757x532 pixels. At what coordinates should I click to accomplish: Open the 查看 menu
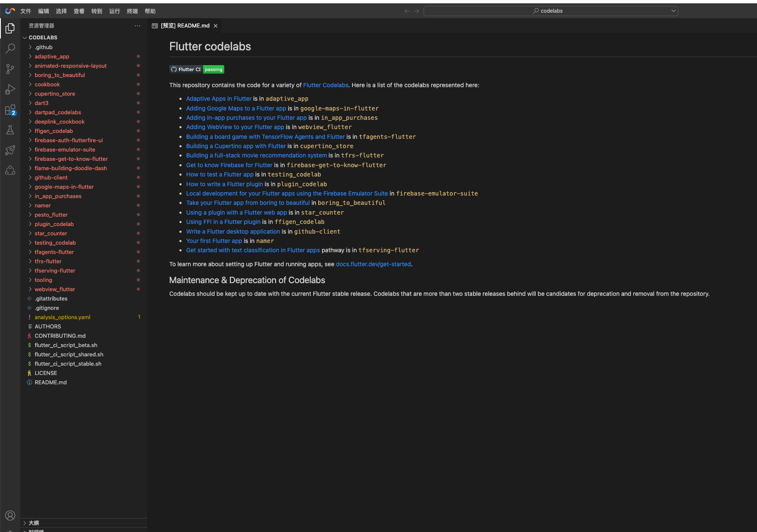pos(79,11)
